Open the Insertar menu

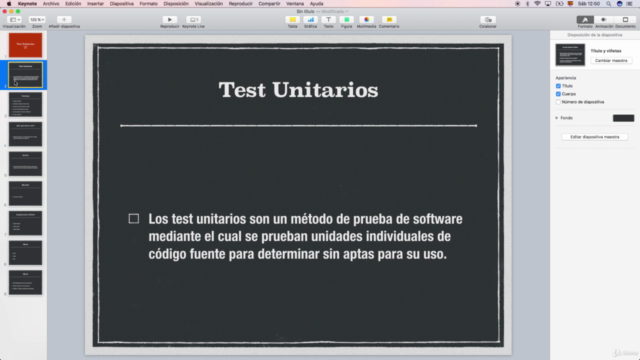pyautogui.click(x=95, y=4)
